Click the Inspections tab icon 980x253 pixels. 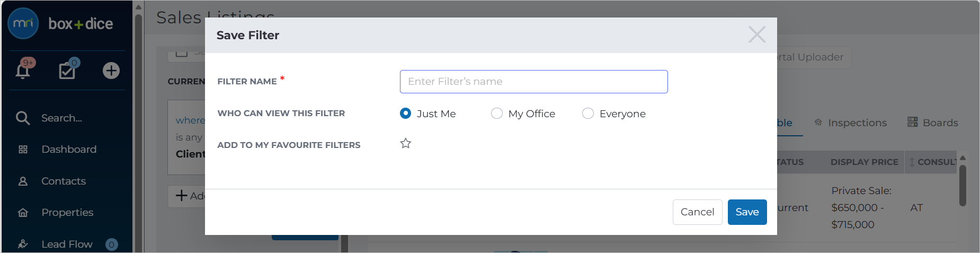[818, 122]
